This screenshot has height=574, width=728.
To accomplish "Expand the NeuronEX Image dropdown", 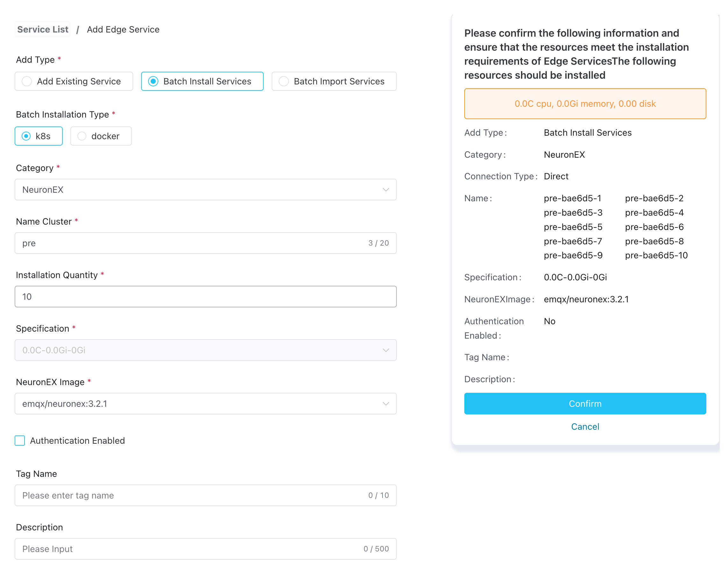I will 202,404.
